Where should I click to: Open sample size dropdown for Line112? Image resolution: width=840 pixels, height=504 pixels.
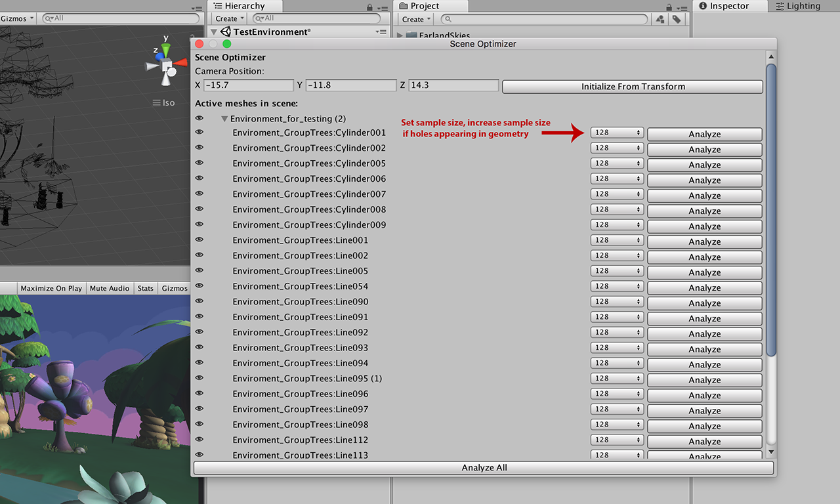(617, 440)
